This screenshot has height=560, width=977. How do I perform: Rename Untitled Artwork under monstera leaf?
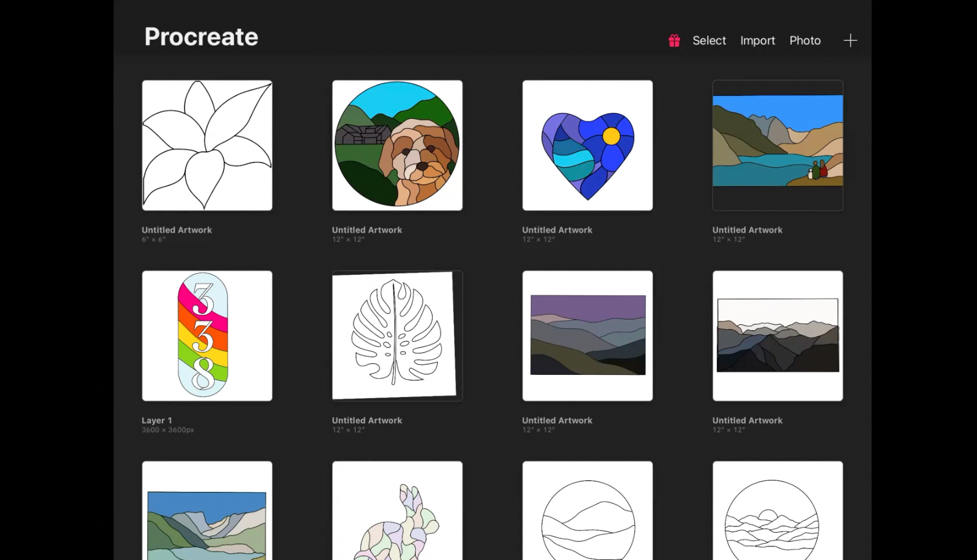click(x=367, y=420)
